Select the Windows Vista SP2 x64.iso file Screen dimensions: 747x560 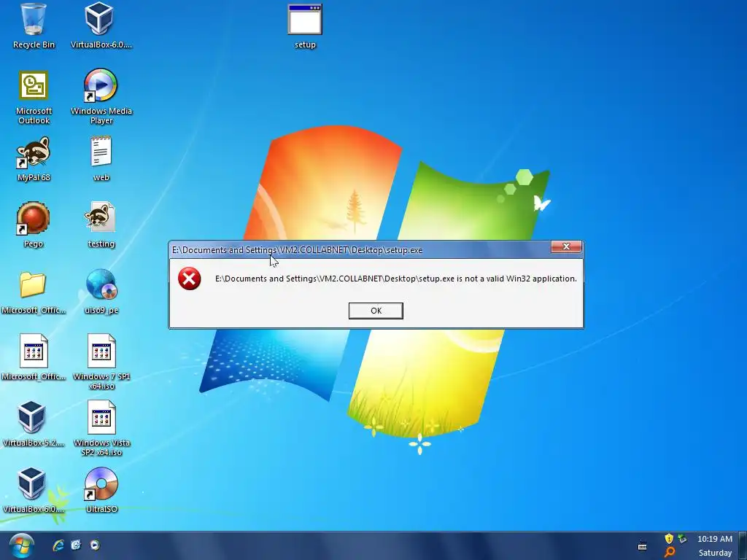[101, 428]
